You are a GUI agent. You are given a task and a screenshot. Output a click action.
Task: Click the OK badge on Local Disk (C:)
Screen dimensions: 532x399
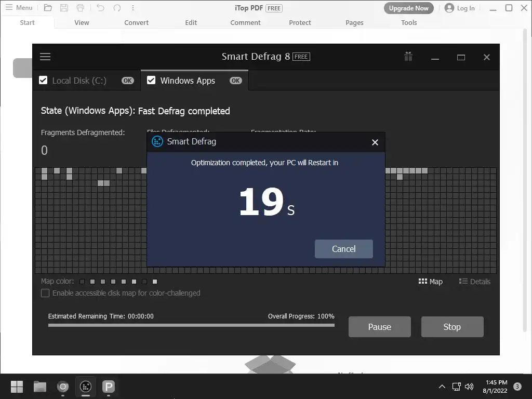point(128,81)
